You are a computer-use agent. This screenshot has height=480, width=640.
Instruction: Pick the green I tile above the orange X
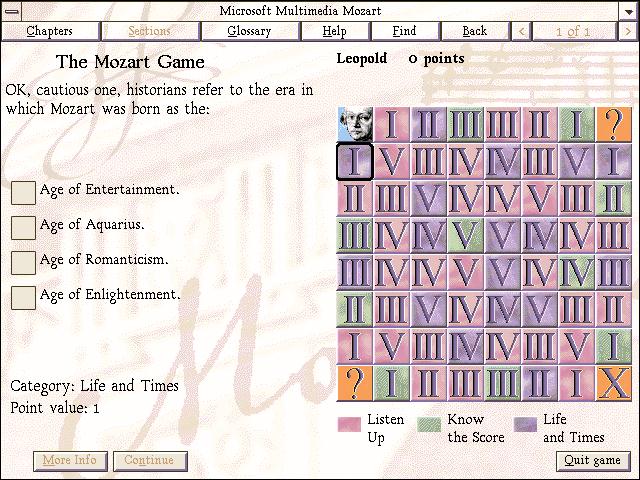613,346
